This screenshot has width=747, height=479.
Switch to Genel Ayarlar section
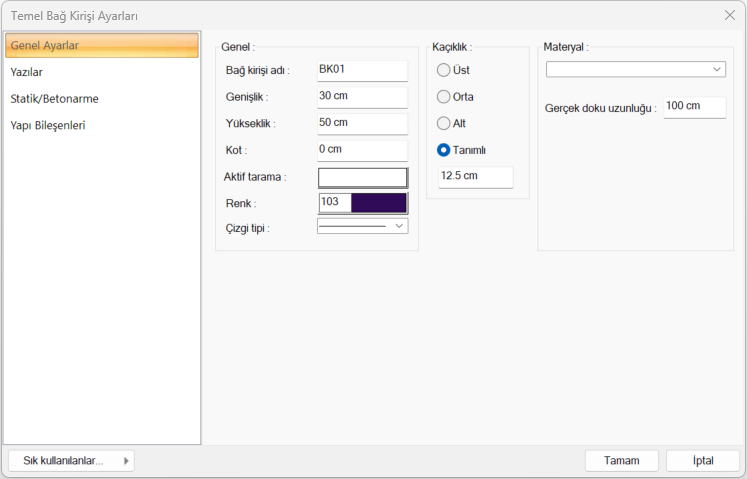100,46
